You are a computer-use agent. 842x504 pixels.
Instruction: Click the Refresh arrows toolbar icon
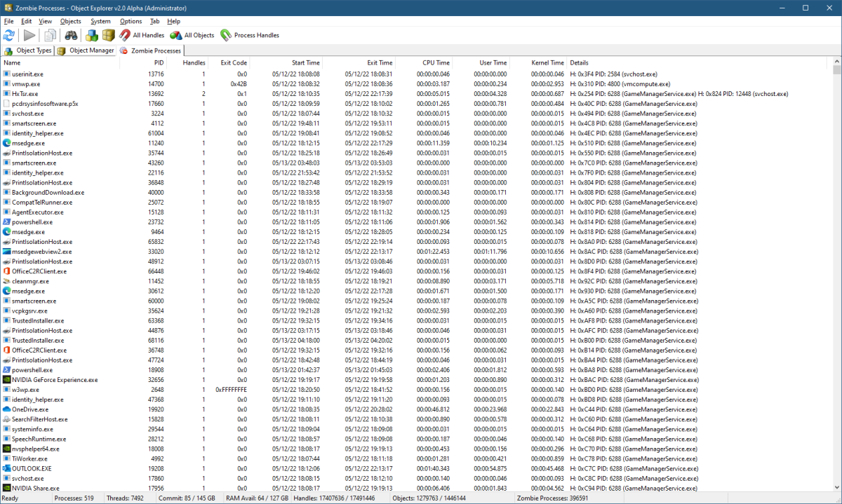pos(9,35)
